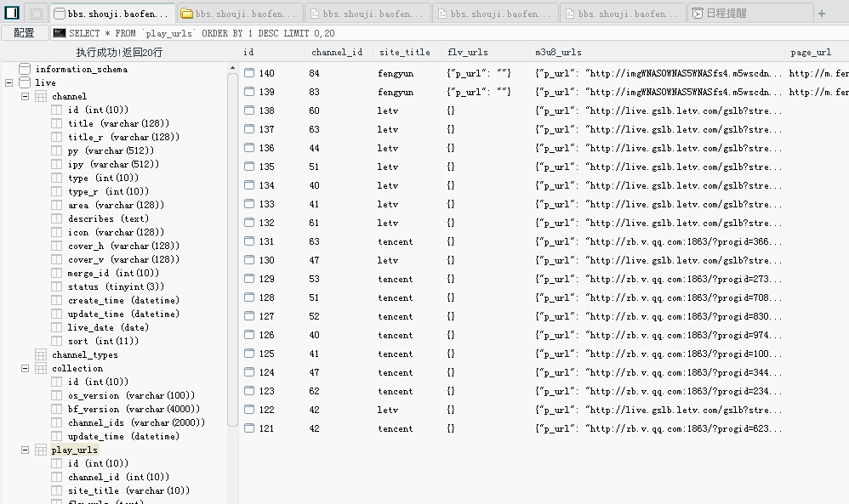Click the column icon next to os_version
Image resolution: width=849 pixels, height=504 pixels.
pyautogui.click(x=57, y=395)
